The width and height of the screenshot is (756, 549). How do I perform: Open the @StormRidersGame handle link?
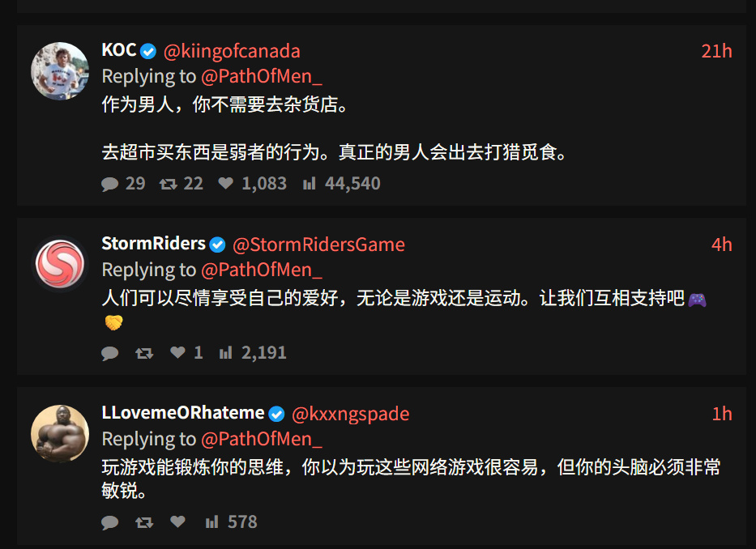point(318,245)
